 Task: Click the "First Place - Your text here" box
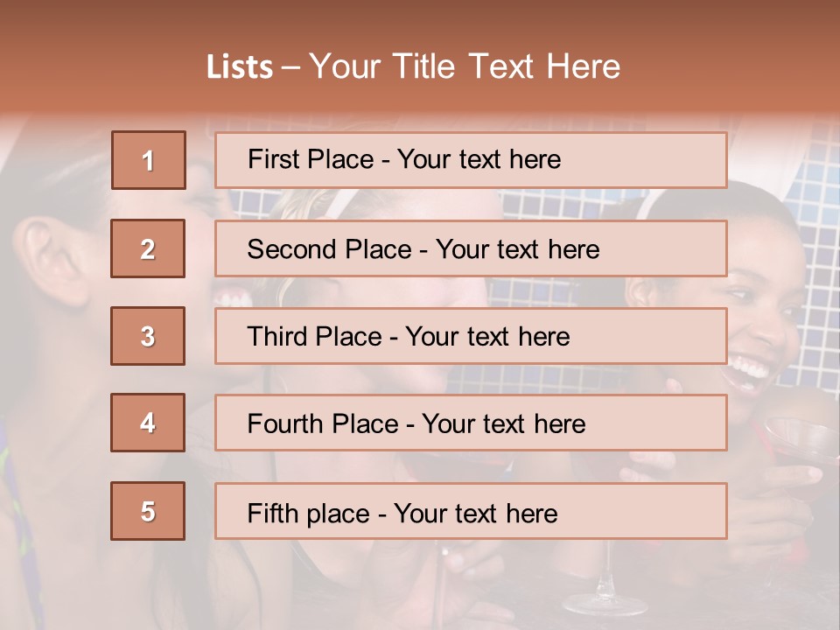[x=471, y=160]
